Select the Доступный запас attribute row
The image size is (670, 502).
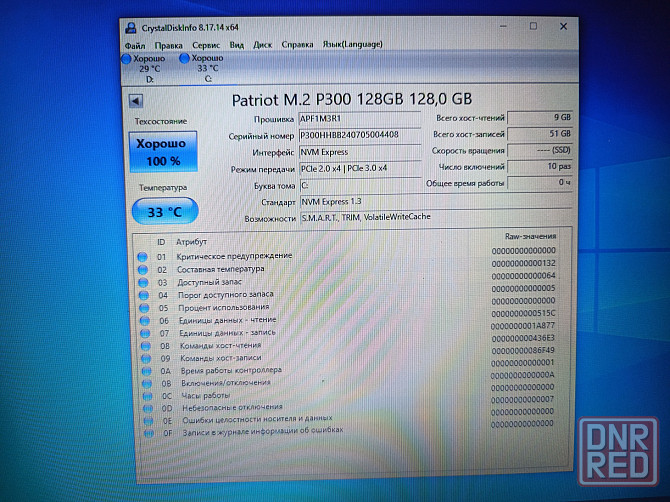pyautogui.click(x=348, y=279)
